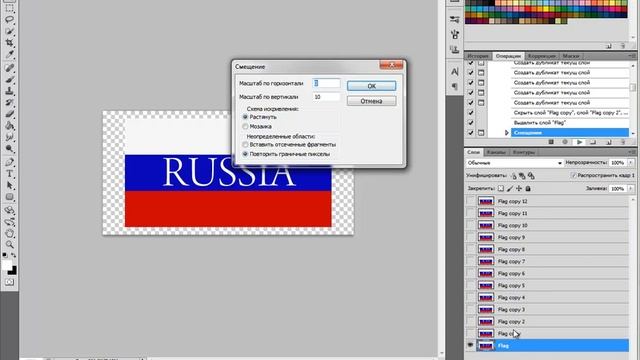The height and width of the screenshot is (360, 640).
Task: Select the Brush tool
Action: 9,80
